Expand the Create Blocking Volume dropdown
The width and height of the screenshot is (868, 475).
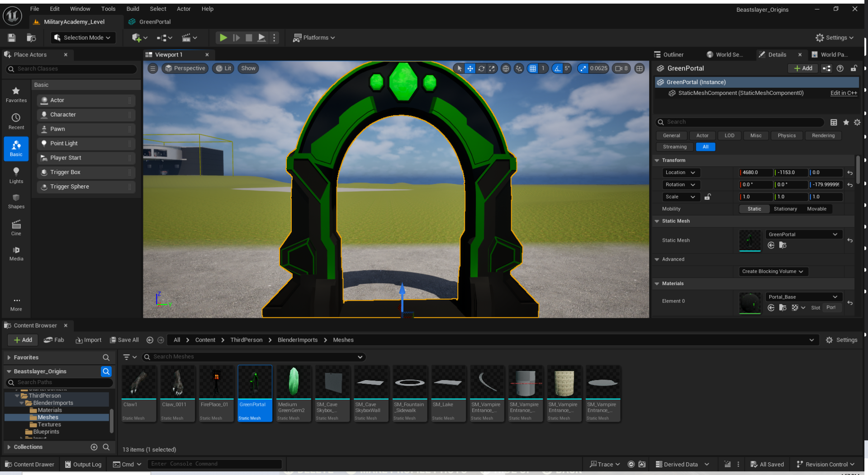point(773,271)
